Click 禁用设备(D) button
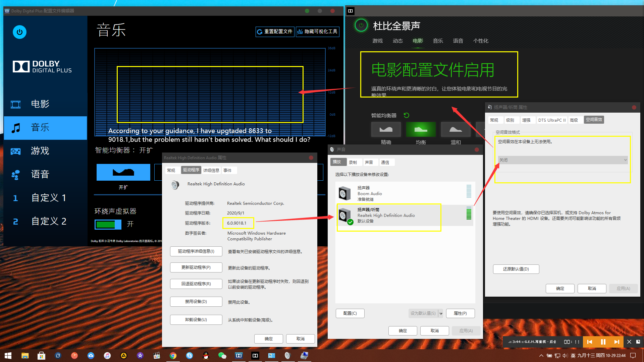The width and height of the screenshot is (644, 362). [196, 302]
